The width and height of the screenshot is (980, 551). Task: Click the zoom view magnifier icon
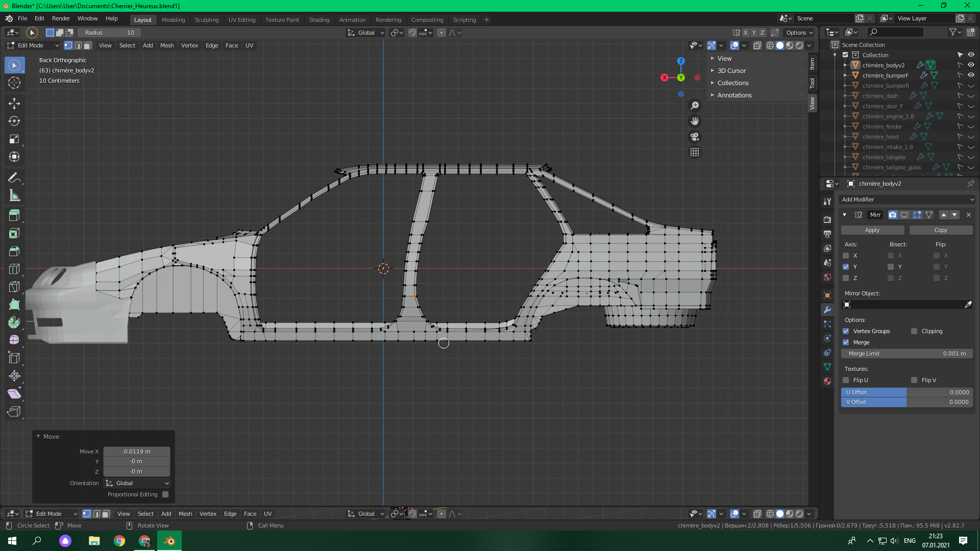(x=695, y=106)
